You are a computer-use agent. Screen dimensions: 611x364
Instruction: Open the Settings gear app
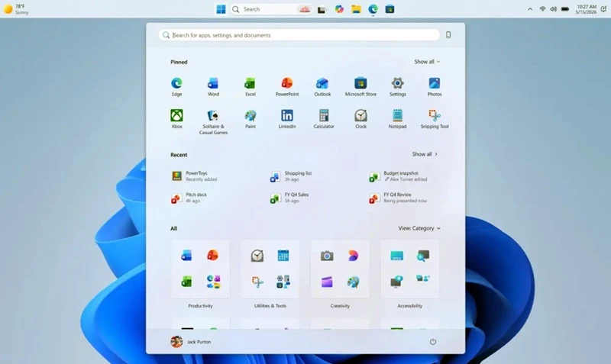click(x=397, y=86)
